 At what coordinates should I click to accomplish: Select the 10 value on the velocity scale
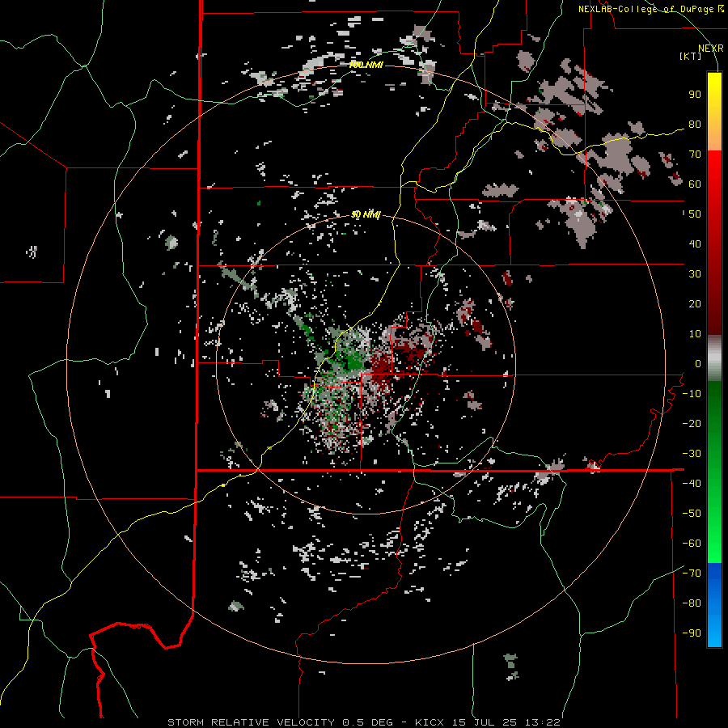coord(695,334)
